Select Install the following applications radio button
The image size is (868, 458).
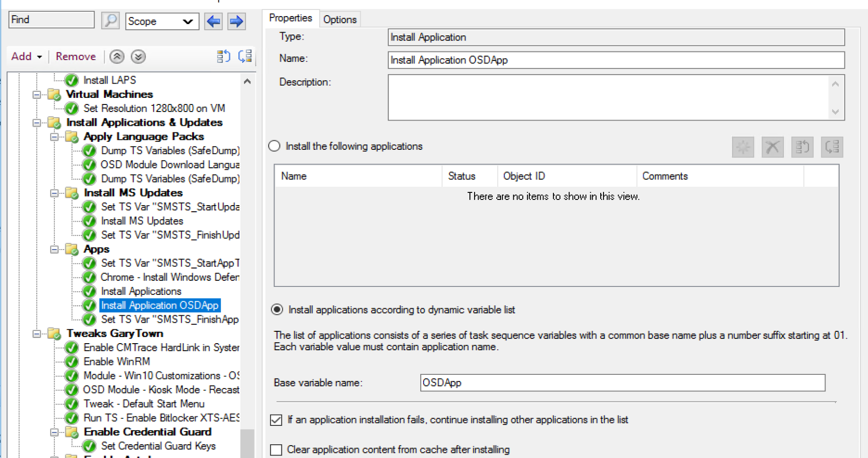click(274, 146)
